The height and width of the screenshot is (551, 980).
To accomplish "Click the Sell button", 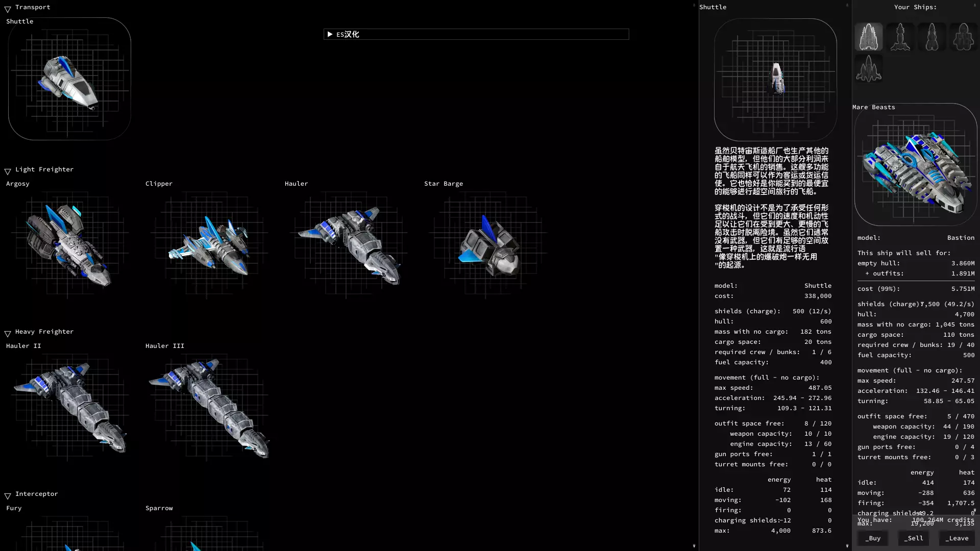I will pyautogui.click(x=914, y=538).
